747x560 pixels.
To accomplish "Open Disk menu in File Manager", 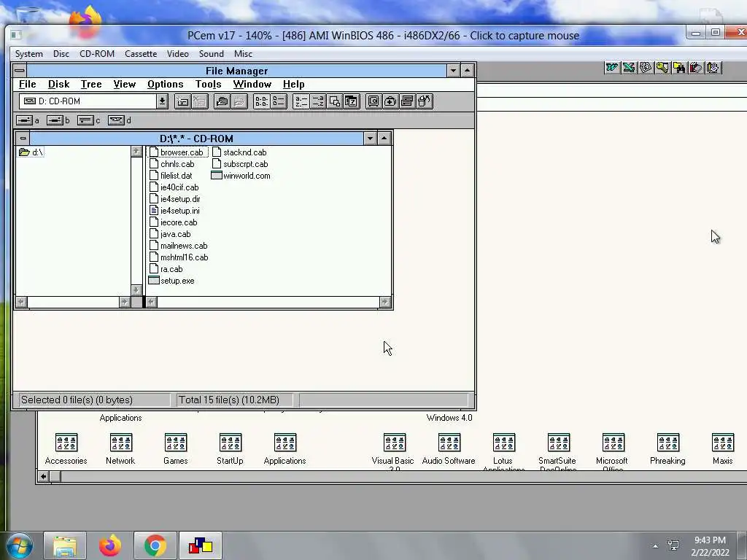I will point(58,85).
